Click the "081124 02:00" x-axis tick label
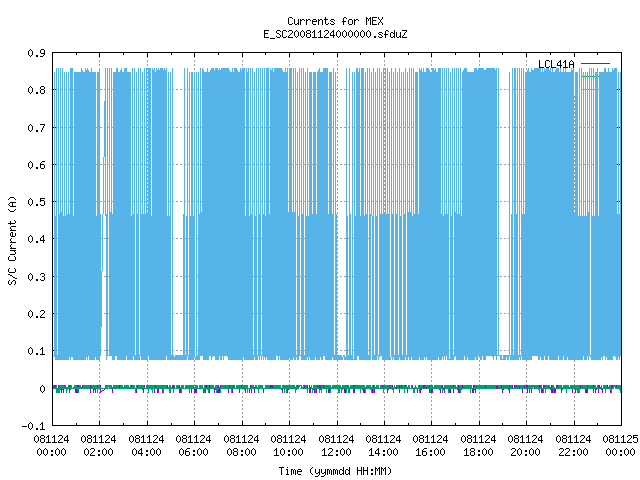The width and height of the screenshot is (640, 480). 98,446
